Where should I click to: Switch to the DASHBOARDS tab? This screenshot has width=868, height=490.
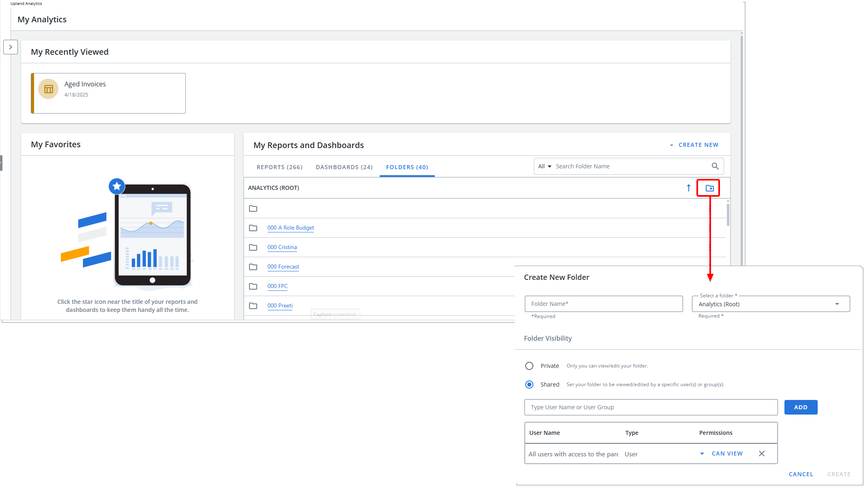pyautogui.click(x=344, y=167)
